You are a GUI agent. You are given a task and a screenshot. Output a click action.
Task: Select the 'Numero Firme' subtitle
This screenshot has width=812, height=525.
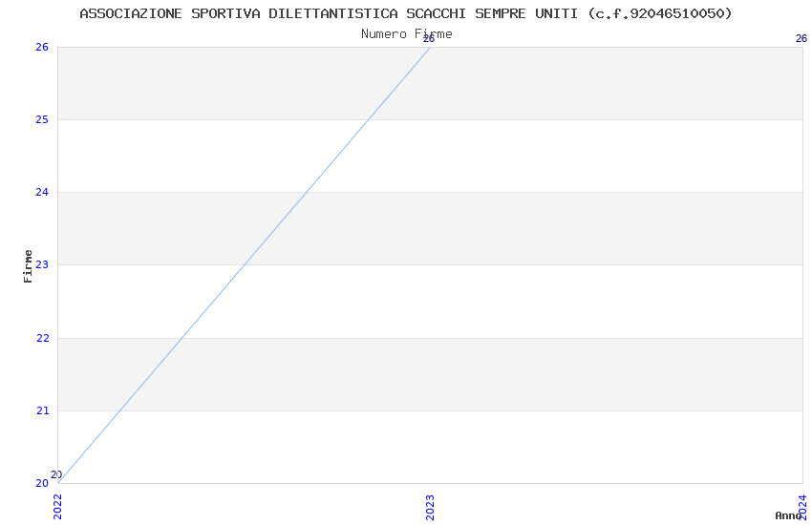[x=407, y=34]
